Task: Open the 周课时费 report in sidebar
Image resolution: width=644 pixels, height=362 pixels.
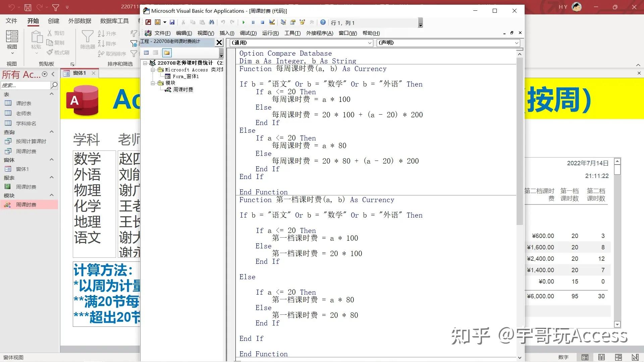Action: click(27, 187)
